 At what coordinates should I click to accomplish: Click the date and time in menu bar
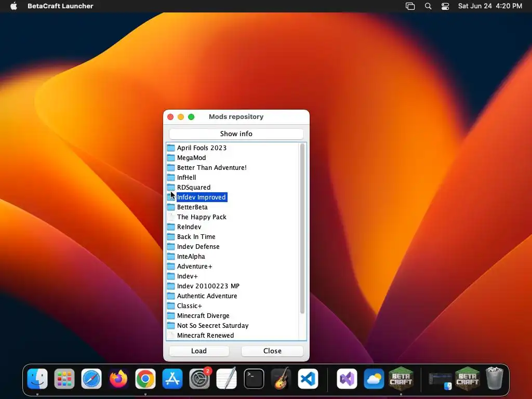point(490,6)
